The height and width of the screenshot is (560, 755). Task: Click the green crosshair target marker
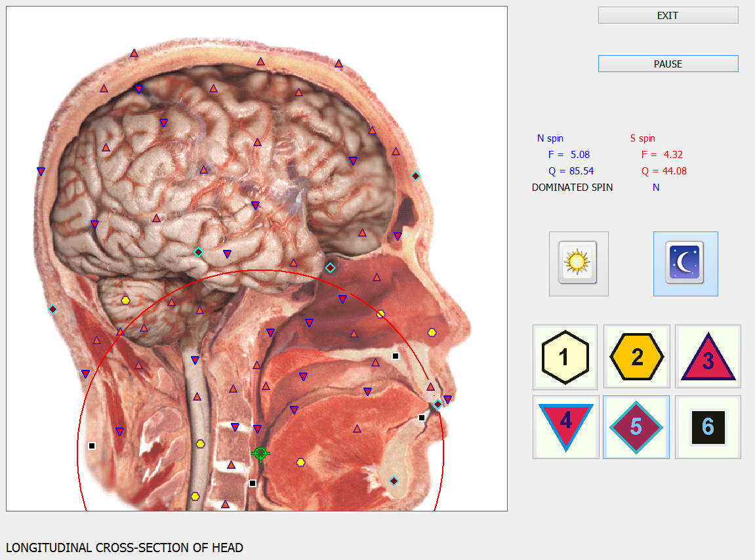click(260, 453)
